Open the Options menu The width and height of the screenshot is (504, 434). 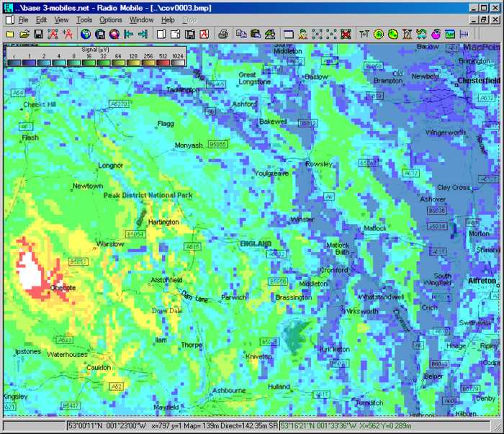tap(111, 20)
